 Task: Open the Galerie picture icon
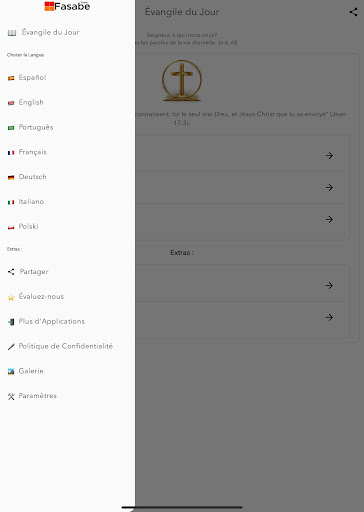11,371
